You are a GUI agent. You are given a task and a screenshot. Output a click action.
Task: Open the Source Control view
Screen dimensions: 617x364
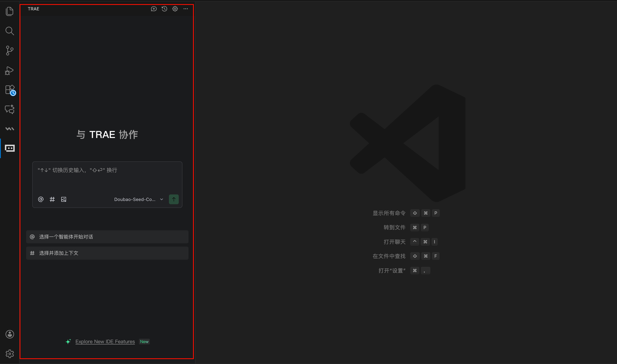10,51
